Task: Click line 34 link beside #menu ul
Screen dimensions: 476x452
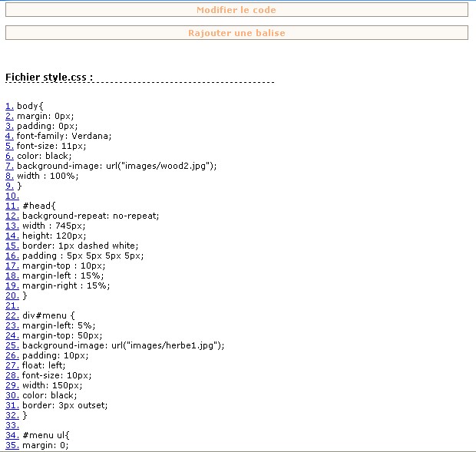Action: coord(12,435)
